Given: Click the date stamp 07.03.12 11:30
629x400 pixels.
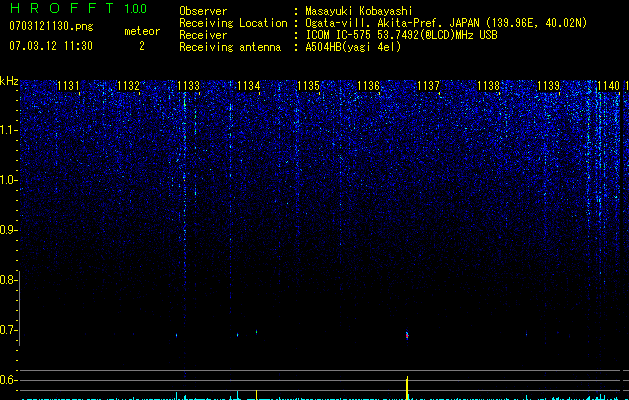Looking at the screenshot, I should 51,46.
